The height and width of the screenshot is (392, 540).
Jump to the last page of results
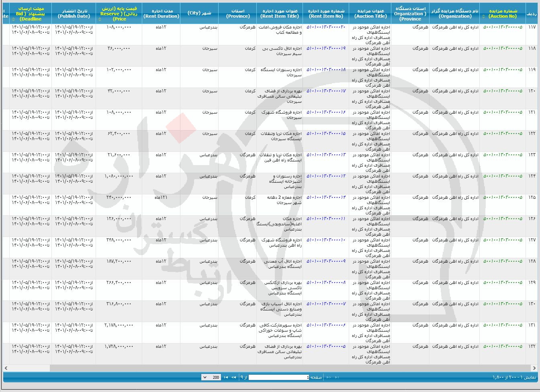(x=225, y=377)
